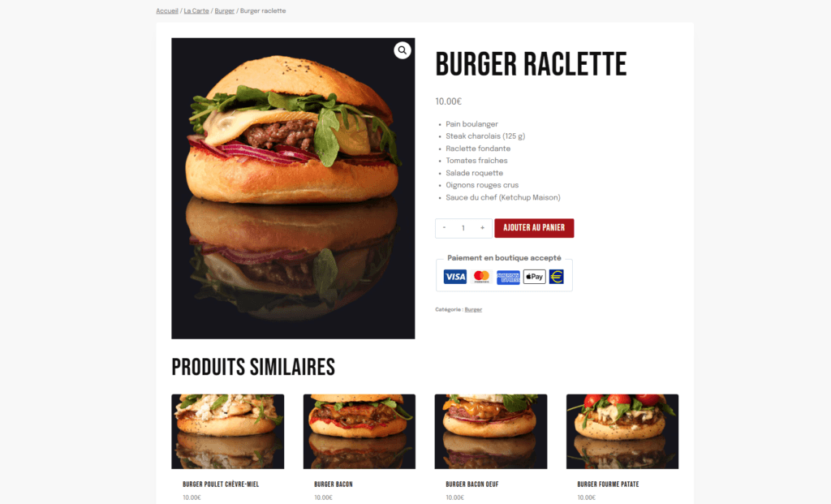Click the Mastercard payment icon
Viewport: 831px width, 504px height.
(x=481, y=277)
